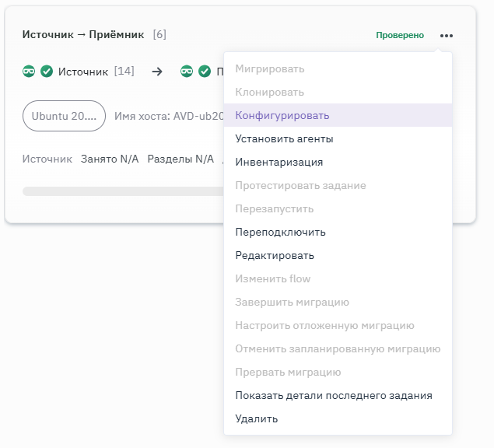The width and height of the screenshot is (494, 448).
Task: Click the Клонировать menu item
Action: click(269, 92)
